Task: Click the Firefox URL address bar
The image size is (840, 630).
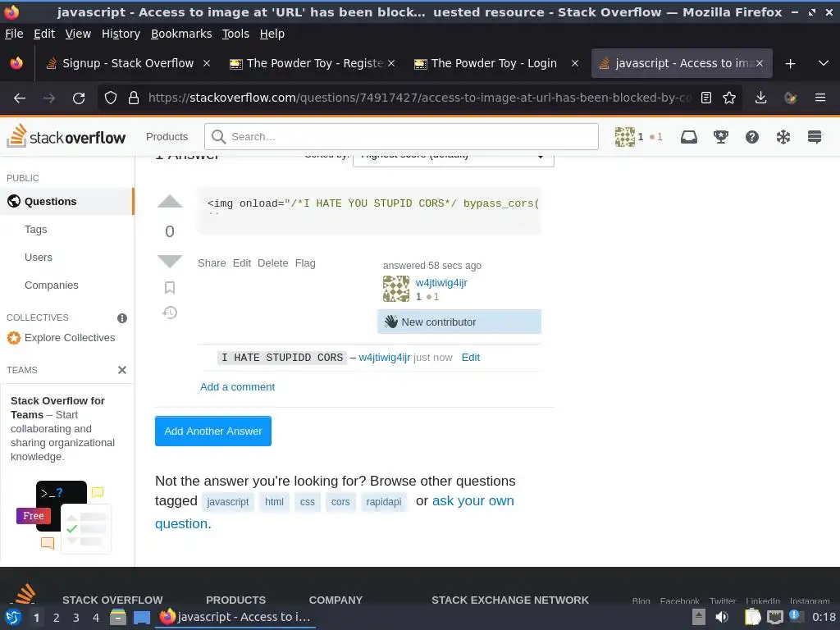Action: pyautogui.click(x=420, y=98)
